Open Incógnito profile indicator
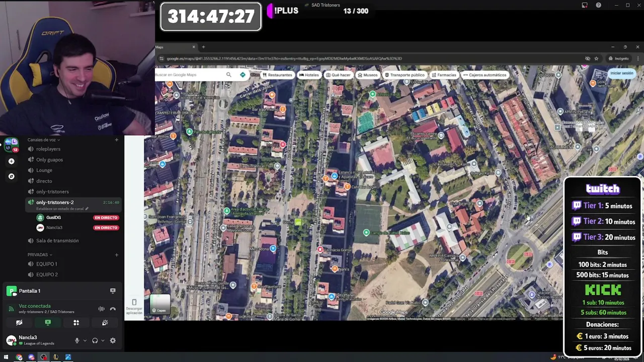The image size is (644, 362). pyautogui.click(x=619, y=58)
